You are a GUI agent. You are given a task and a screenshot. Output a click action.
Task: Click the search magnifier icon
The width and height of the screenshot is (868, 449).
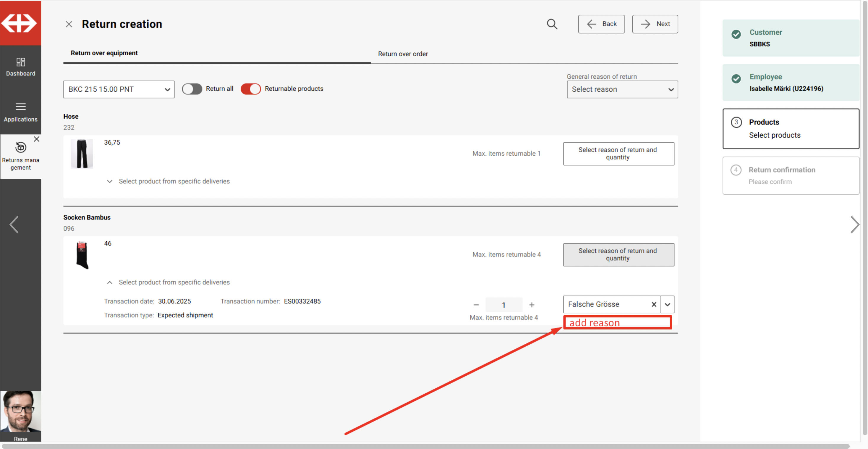point(552,24)
